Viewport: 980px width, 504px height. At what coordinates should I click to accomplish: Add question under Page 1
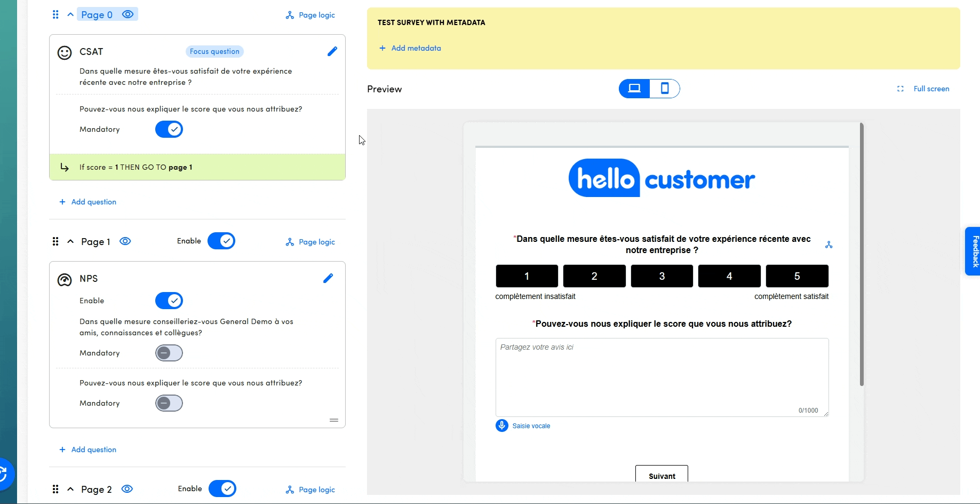pos(88,450)
